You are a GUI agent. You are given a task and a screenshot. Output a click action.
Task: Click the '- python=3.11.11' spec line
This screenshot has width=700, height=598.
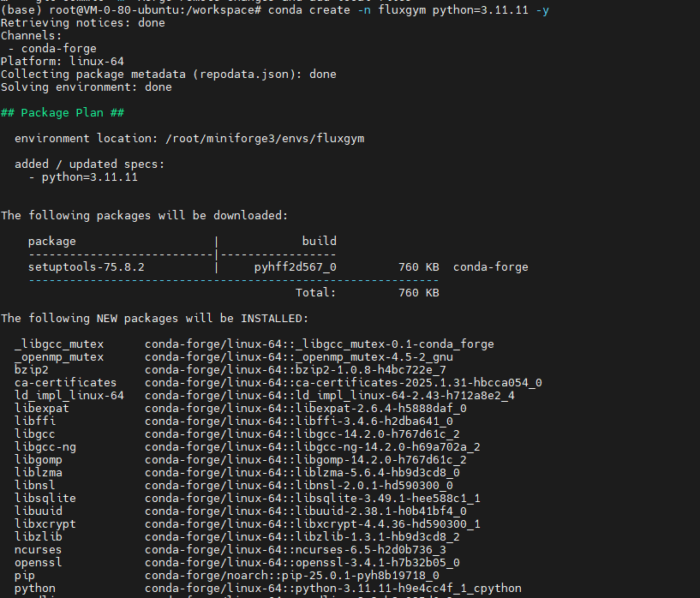point(83,177)
